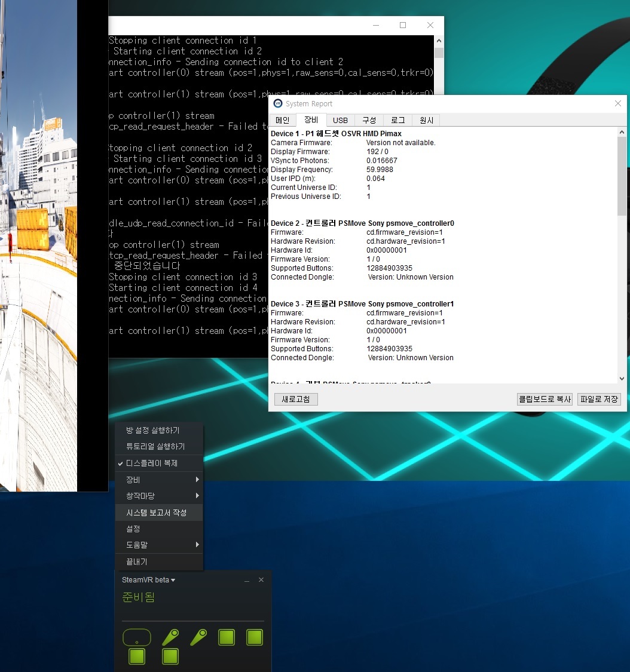Click console window scrollbar up arrow

click(439, 41)
